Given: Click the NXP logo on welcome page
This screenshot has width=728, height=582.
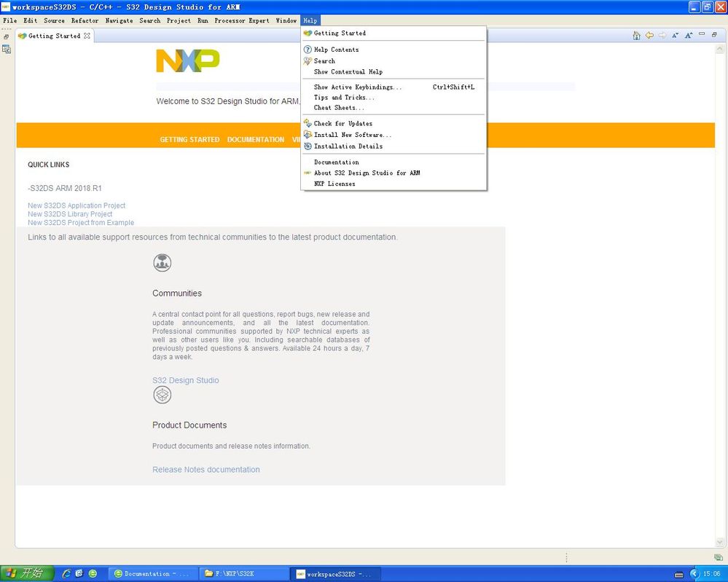Looking at the screenshot, I should [x=187, y=60].
